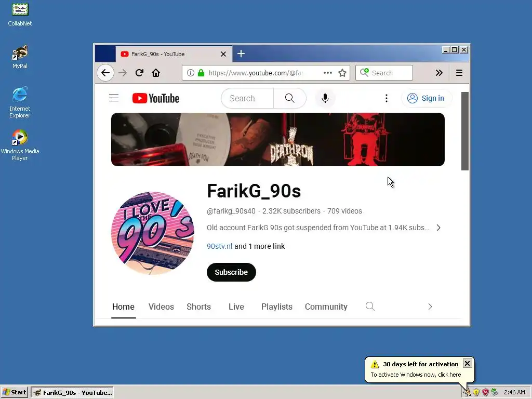Close the FarikG_90s YouTube tab
This screenshot has height=399, width=532.
223,54
